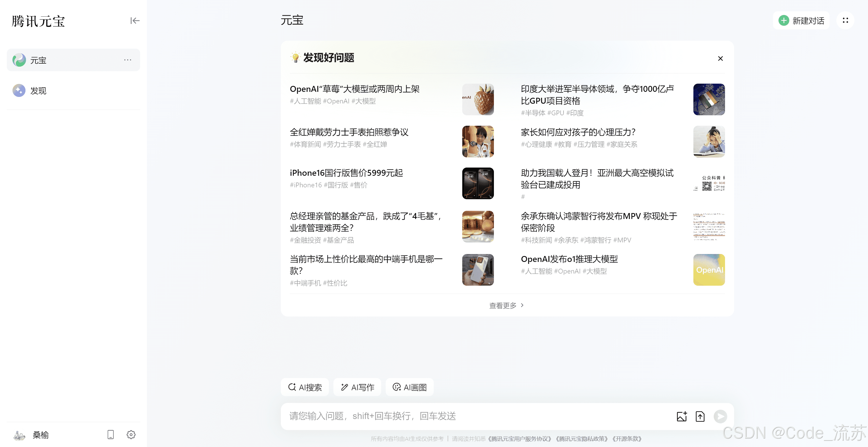Viewport: 868px width, 447px height.
Task: Collapse the sidebar with the arrow icon
Action: [x=135, y=21]
